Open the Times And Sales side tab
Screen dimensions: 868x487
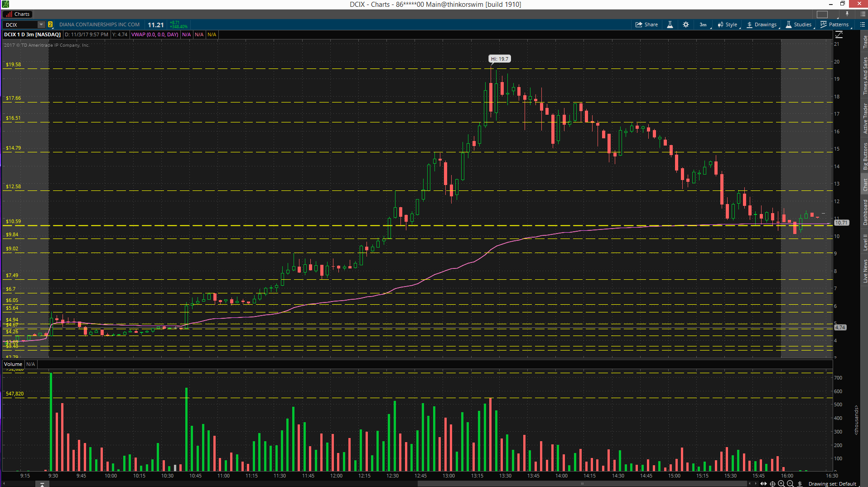click(864, 76)
